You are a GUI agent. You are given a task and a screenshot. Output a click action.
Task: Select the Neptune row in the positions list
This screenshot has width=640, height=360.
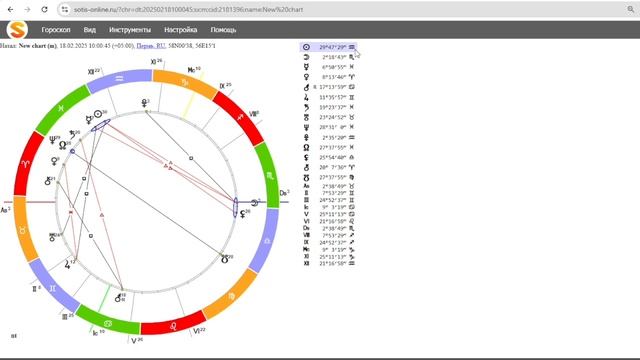point(329,127)
